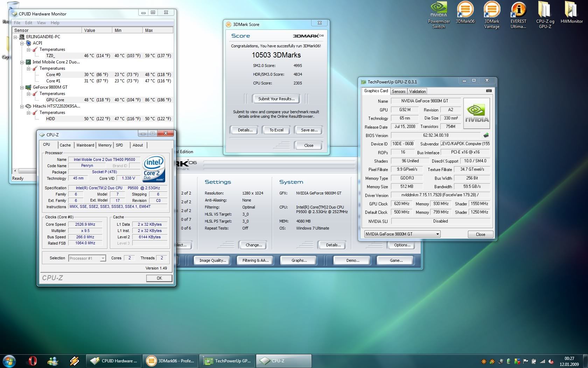Click the Game button in 3DMark06
This screenshot has height=368, width=588.
tap(396, 260)
